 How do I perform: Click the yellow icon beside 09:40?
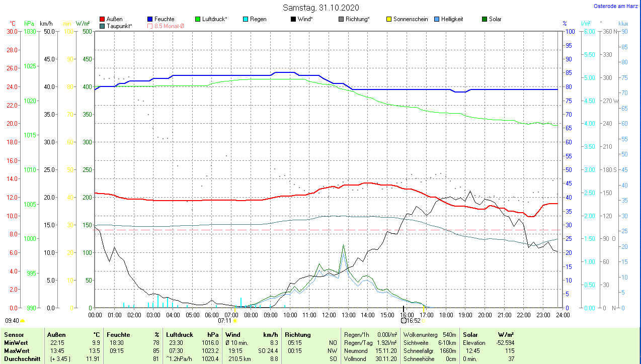click(x=23, y=320)
